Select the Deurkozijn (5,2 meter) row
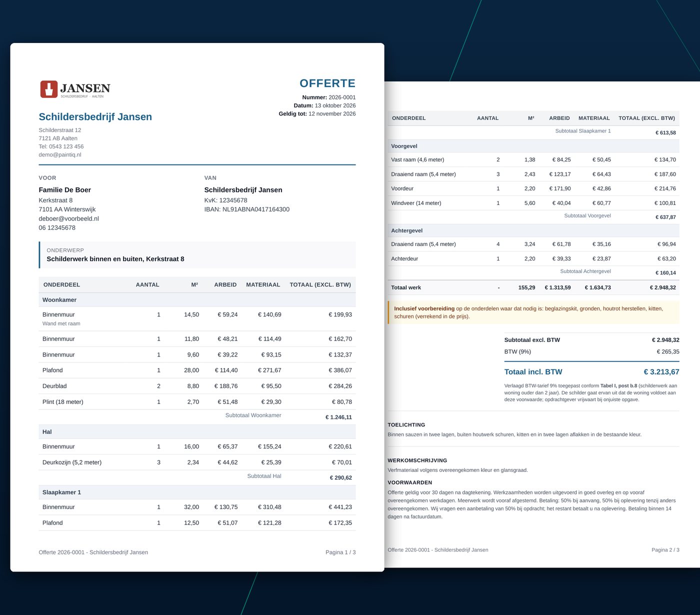Screen dimensions: 700x615 pyautogui.click(x=197, y=462)
